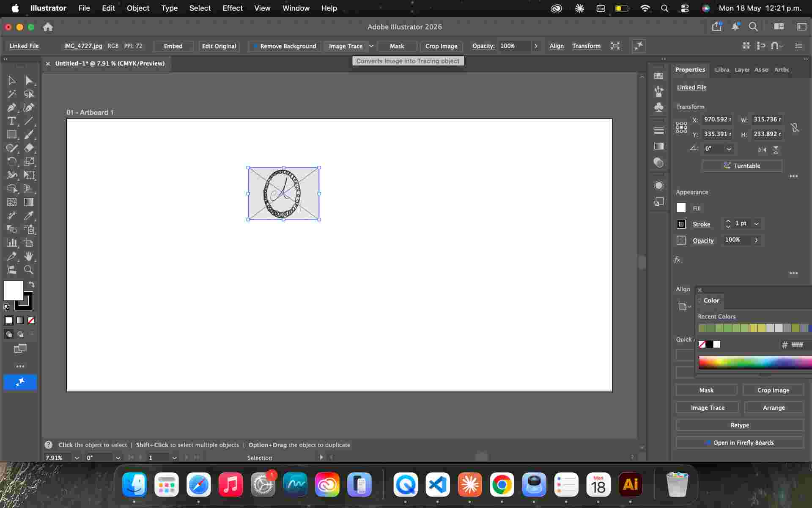Screen dimensions: 812x508
Task: Select the Paintbrush tool
Action: click(x=29, y=135)
